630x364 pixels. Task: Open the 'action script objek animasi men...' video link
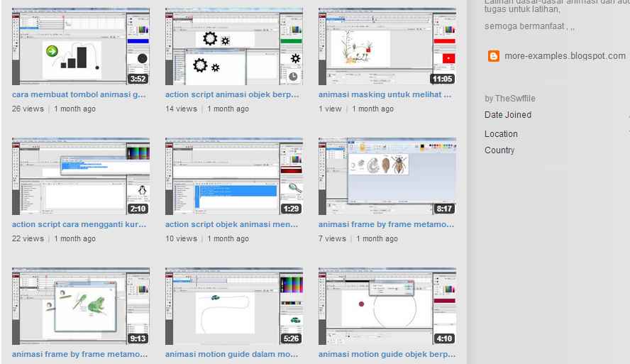(231, 224)
